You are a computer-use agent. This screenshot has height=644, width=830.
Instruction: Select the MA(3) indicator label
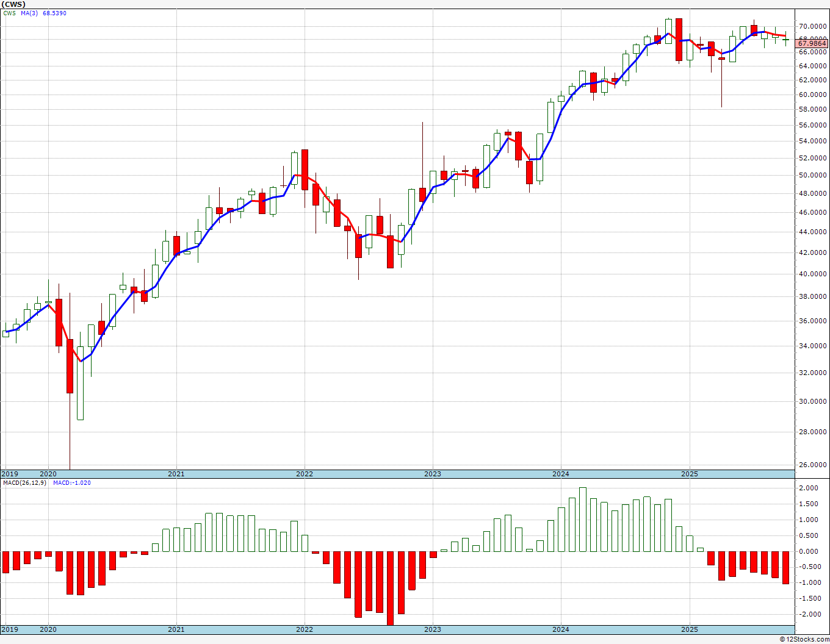tap(29, 13)
